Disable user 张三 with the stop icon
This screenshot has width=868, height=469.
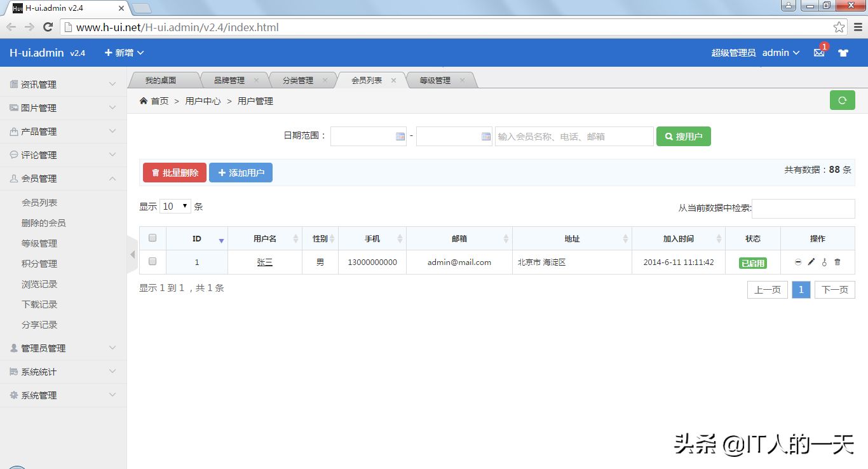point(798,262)
